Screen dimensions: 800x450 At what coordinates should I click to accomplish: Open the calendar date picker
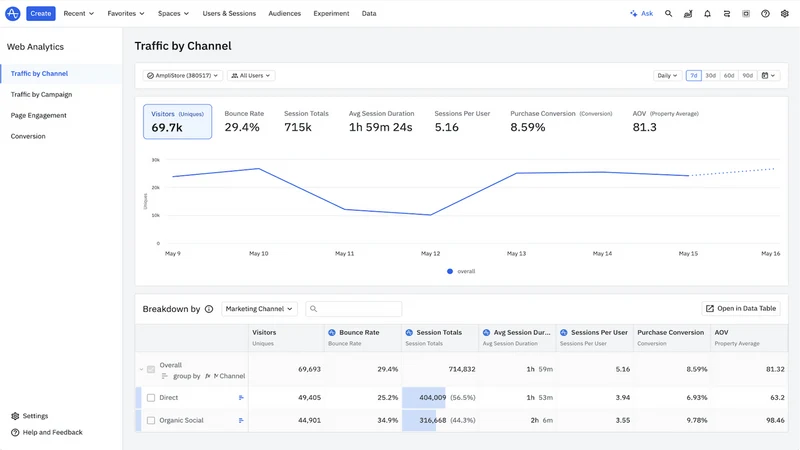click(768, 76)
